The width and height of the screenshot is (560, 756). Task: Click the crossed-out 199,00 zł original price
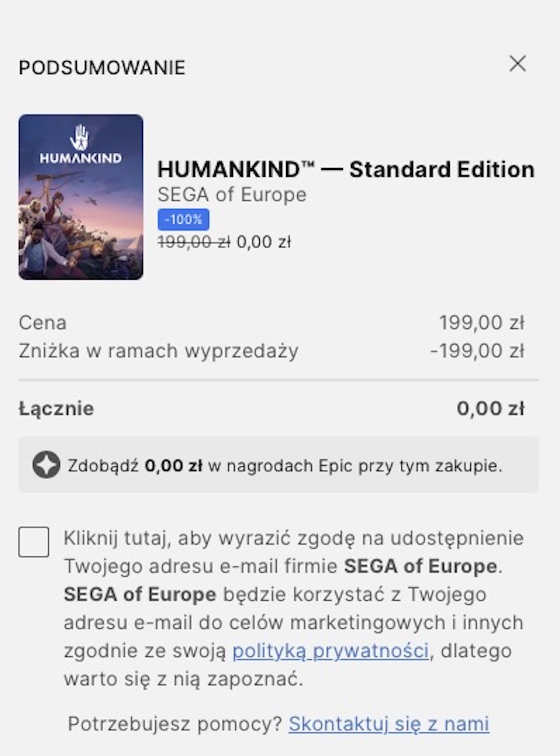pos(194,242)
